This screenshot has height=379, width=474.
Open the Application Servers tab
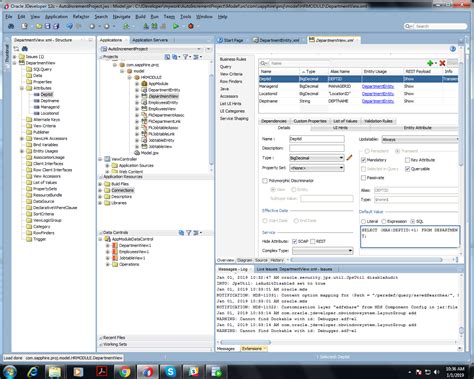(150, 40)
